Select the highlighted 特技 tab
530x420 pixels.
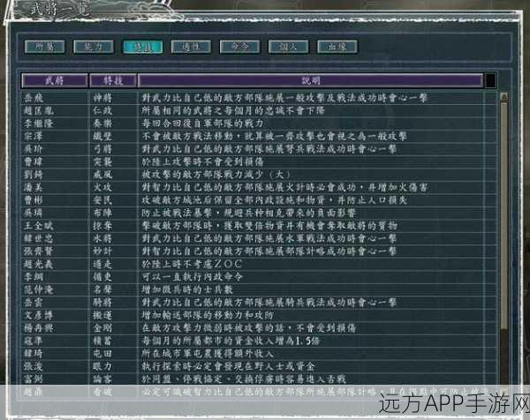click(142, 47)
